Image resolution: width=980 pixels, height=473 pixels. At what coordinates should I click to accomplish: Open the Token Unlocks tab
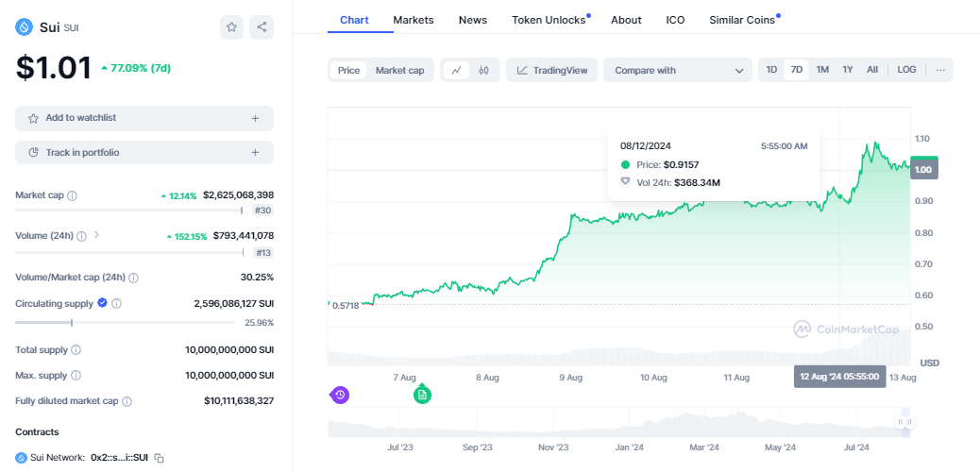point(549,20)
